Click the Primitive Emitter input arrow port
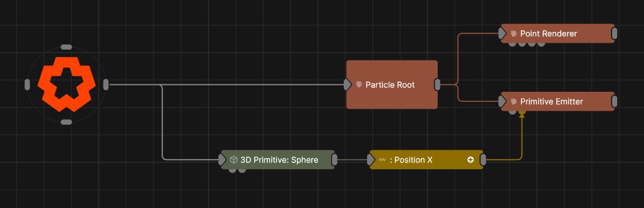The height and width of the screenshot is (208, 644). coord(502,101)
